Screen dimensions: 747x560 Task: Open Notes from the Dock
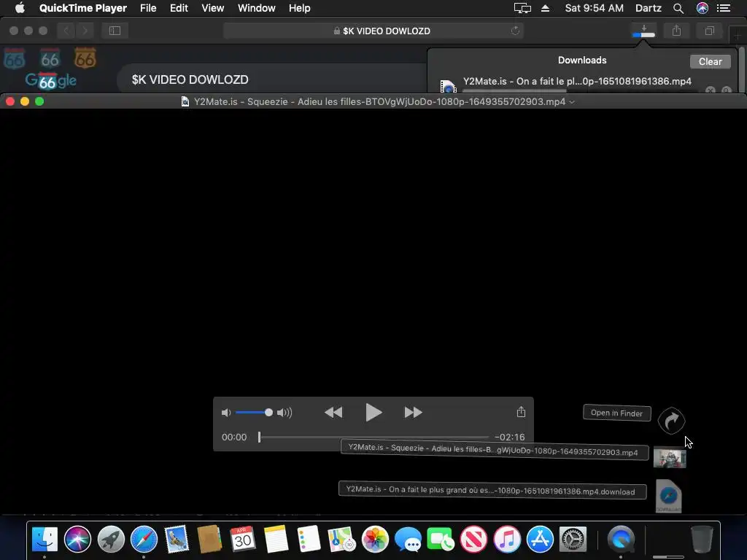[x=276, y=539]
